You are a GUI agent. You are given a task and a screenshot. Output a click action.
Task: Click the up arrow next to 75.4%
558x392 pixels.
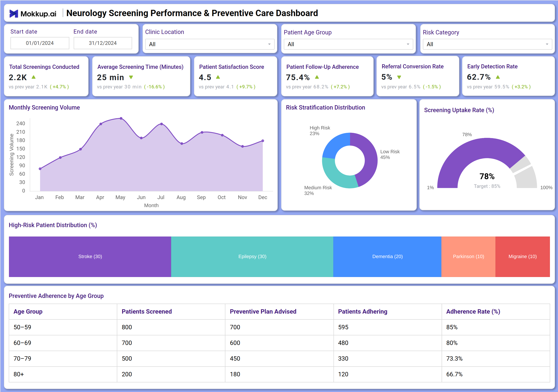click(x=317, y=77)
